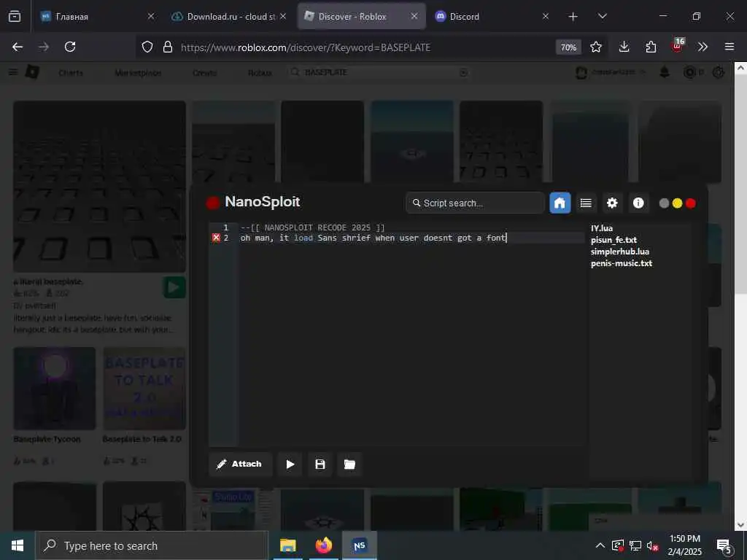Open a script file from folder
747x560 pixels.
(x=349, y=464)
